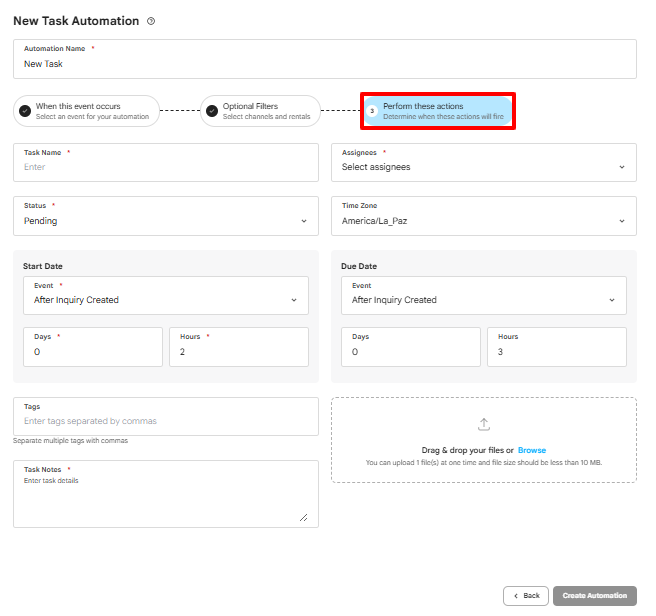
Task: Click the Task Name input field
Action: pos(166,163)
